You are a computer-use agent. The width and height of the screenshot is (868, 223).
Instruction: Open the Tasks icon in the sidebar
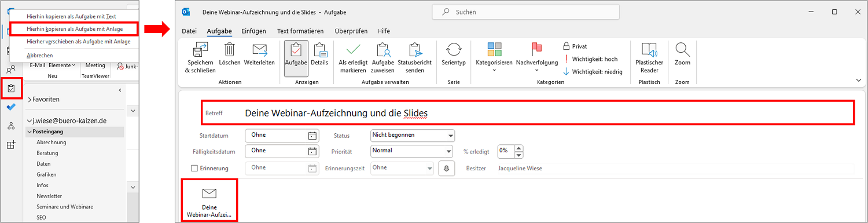point(12,89)
